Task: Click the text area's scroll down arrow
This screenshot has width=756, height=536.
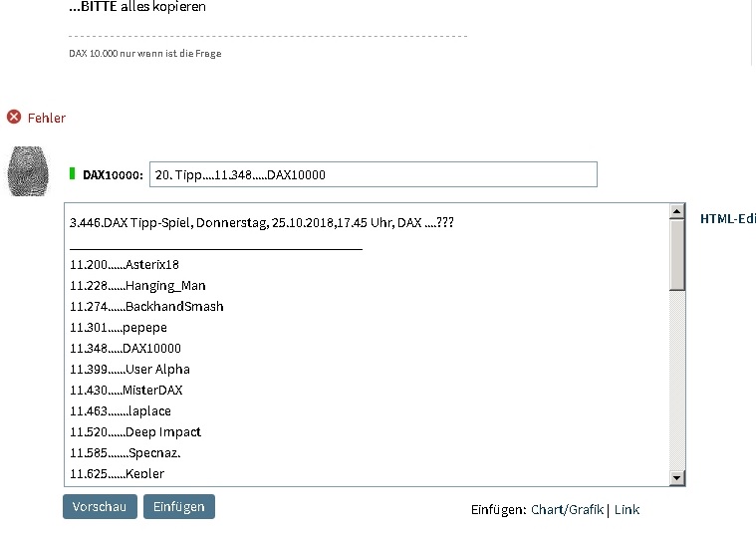Action: pos(677,478)
